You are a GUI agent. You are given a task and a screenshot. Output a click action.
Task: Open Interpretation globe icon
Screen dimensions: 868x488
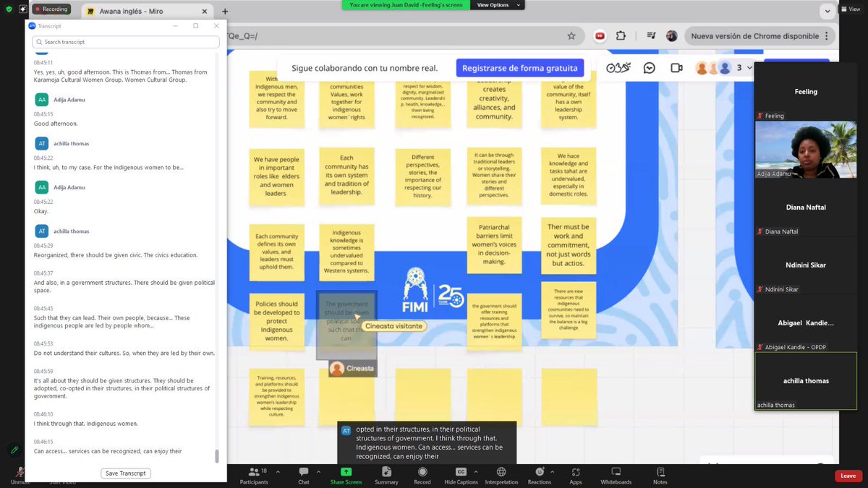click(x=501, y=472)
